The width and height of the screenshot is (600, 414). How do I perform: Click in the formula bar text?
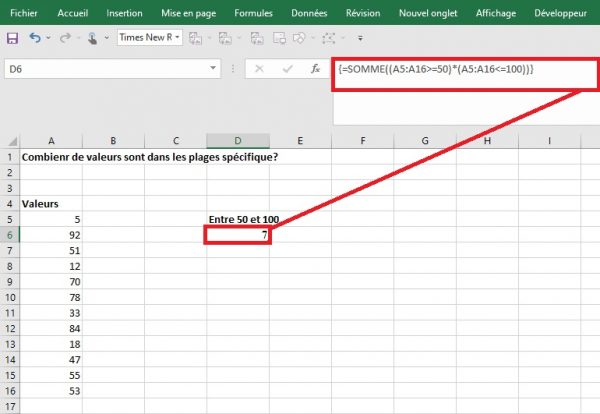click(436, 69)
